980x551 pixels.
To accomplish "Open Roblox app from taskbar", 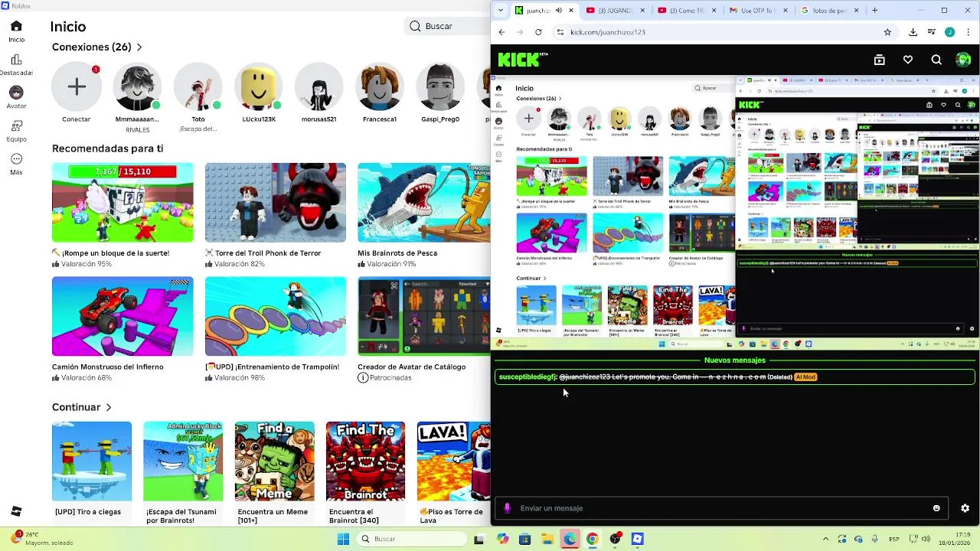I will (x=637, y=539).
